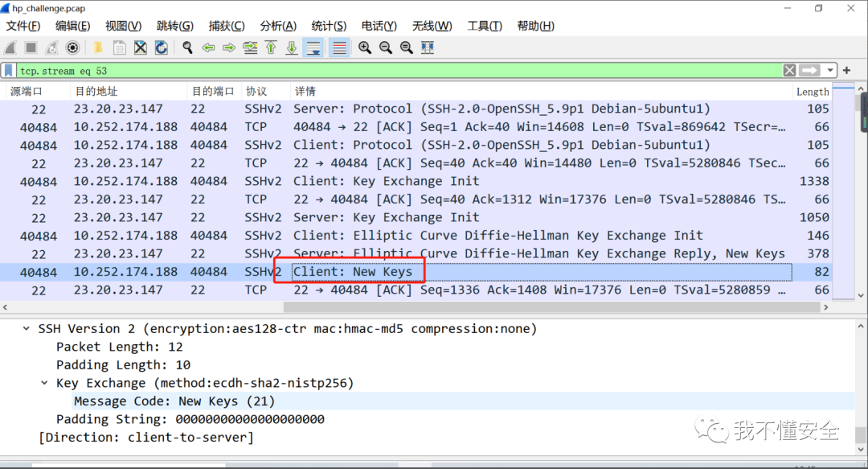This screenshot has height=469, width=868.
Task: Open the 捕获(C) menu
Action: [227, 26]
